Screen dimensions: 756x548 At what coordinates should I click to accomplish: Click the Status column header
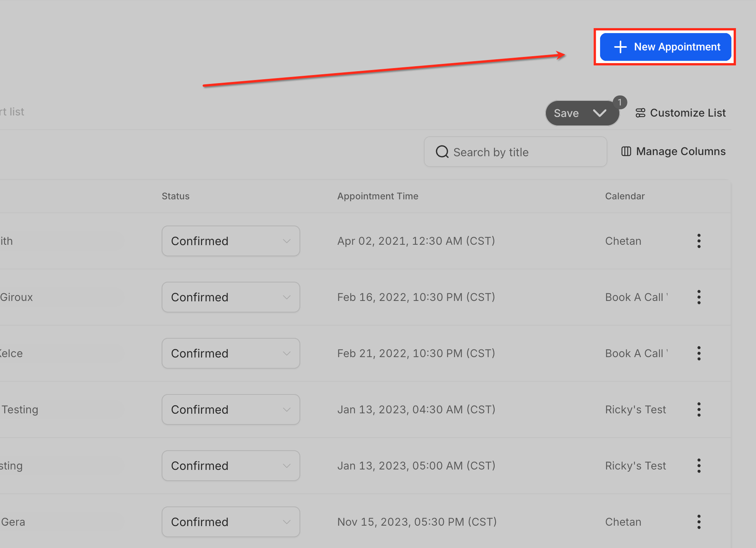176,196
